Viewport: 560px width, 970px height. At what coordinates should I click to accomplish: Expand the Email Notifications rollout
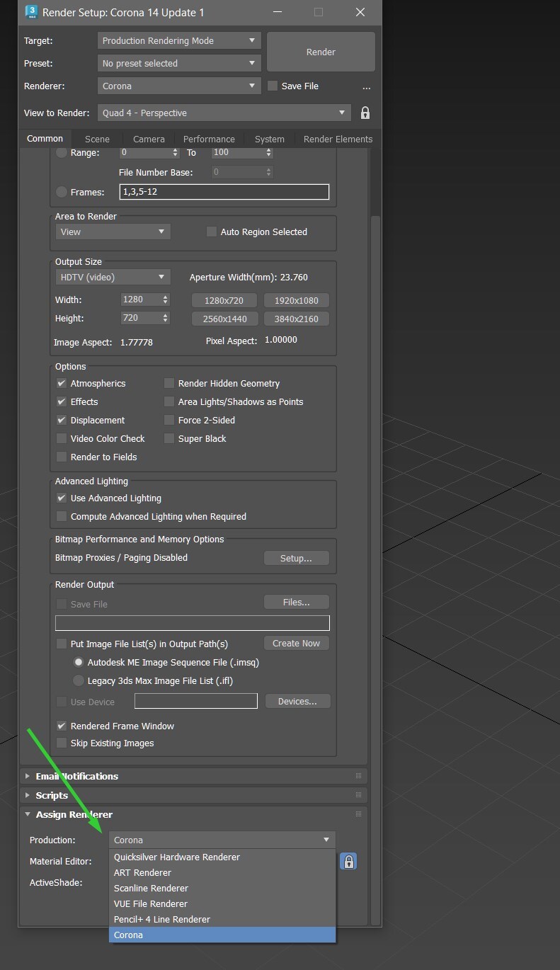pos(28,776)
